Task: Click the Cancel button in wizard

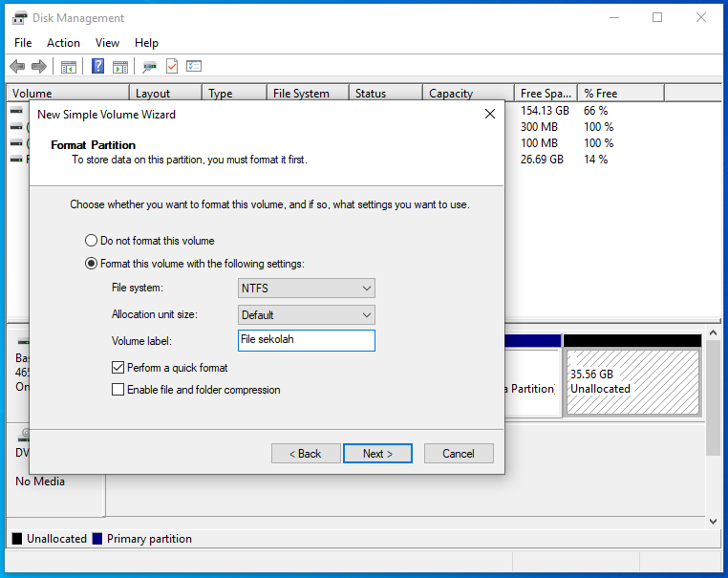Action: (x=459, y=454)
